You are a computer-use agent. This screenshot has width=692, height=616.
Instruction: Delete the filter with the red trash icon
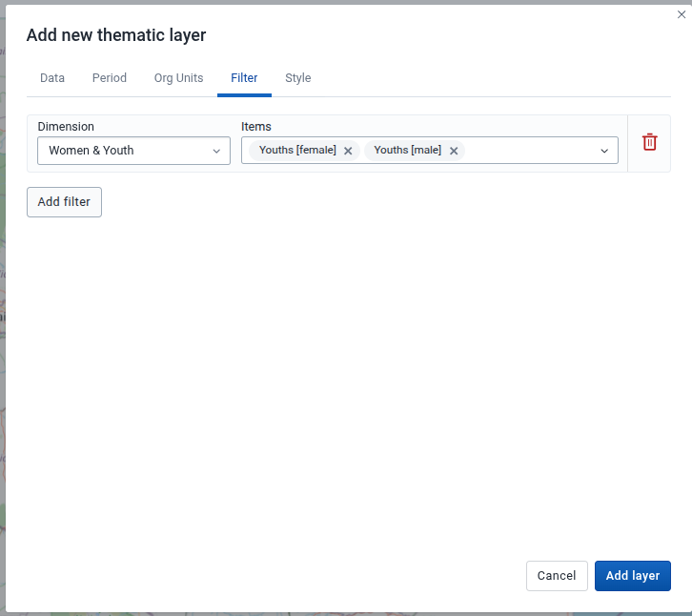[x=649, y=142]
